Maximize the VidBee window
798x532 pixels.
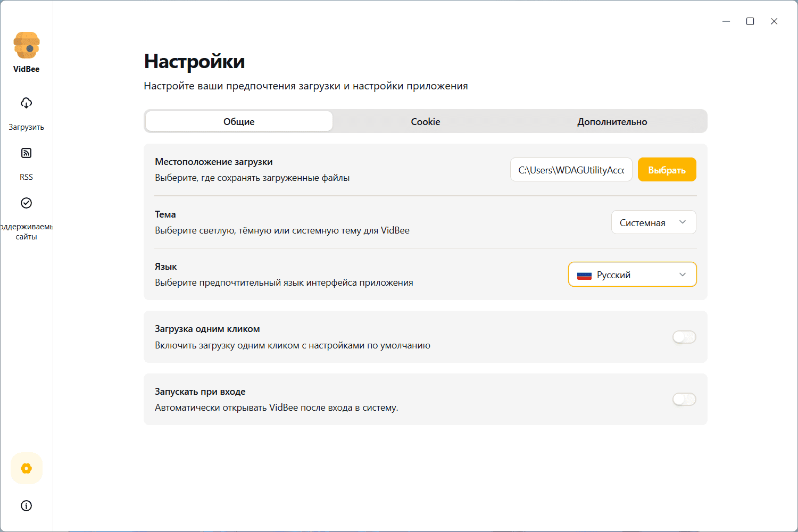pyautogui.click(x=750, y=21)
